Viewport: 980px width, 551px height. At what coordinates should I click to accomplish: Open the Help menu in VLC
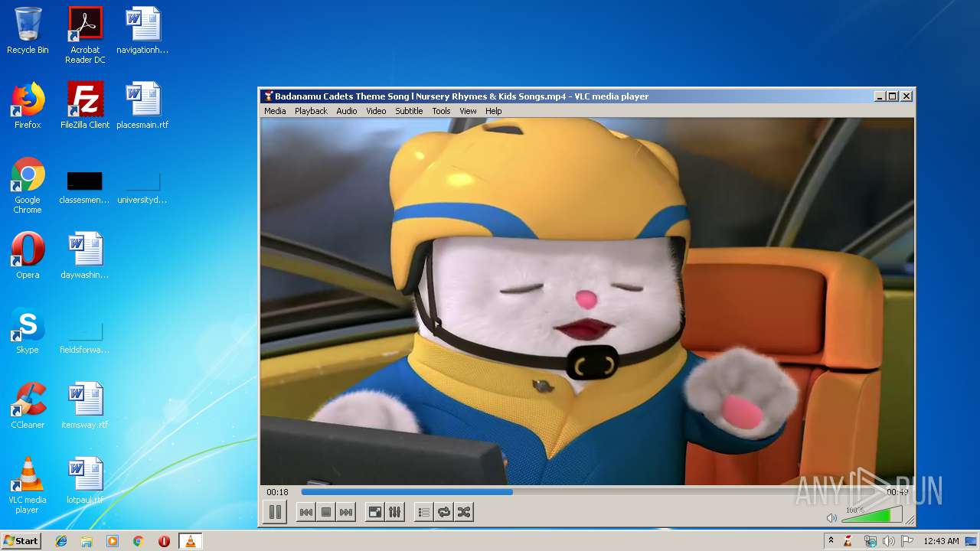point(494,111)
